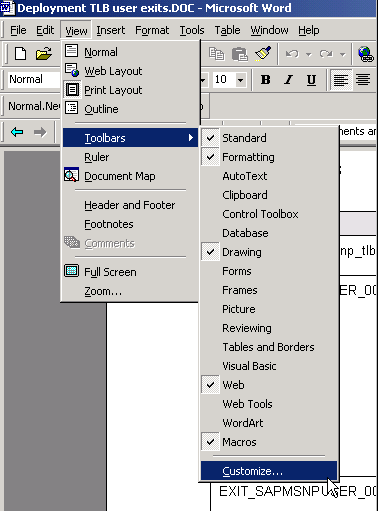Screen dimensions: 378x511
Task: Open the Redo history dropdown arrow
Action: pyautogui.click(x=342, y=54)
